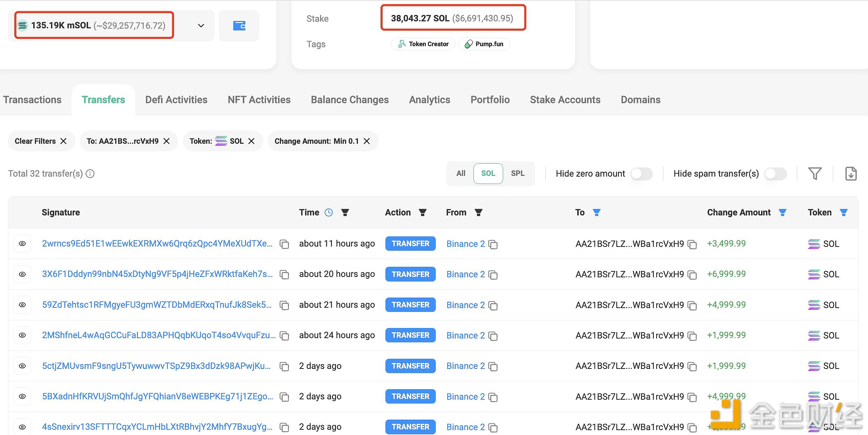Click the Pump.fun tag icon
This screenshot has width=868, height=435.
click(470, 44)
